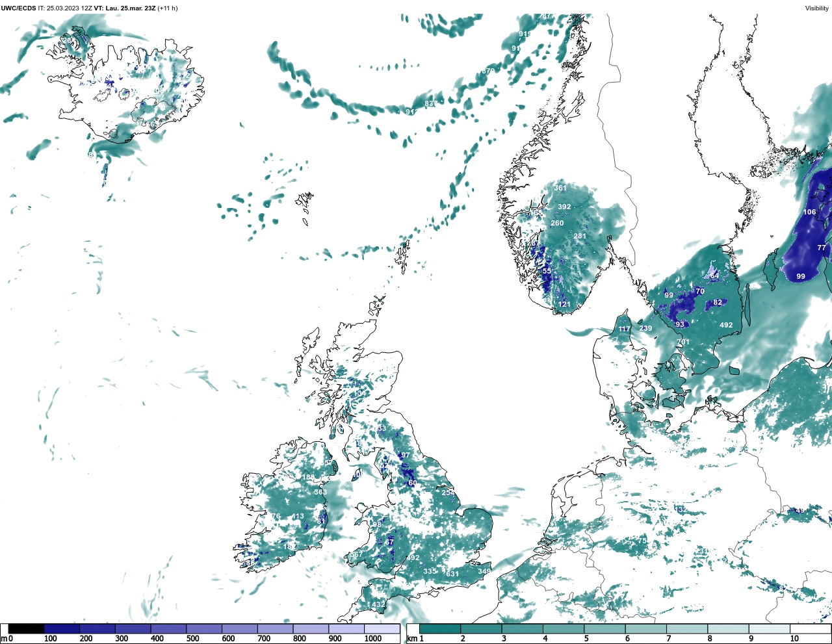Click the 8–9 km legend swatch
This screenshot has height=644, width=832.
point(728,629)
